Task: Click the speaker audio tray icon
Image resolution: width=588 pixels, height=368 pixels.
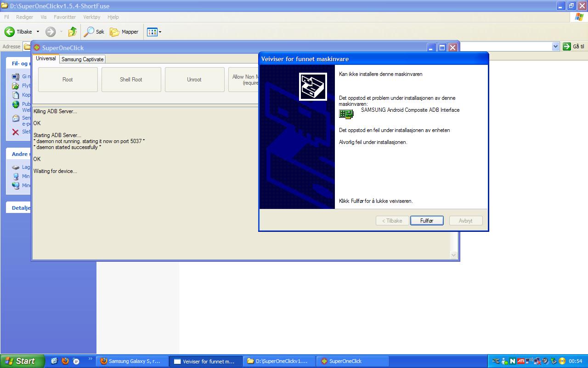Action: [x=546, y=361]
